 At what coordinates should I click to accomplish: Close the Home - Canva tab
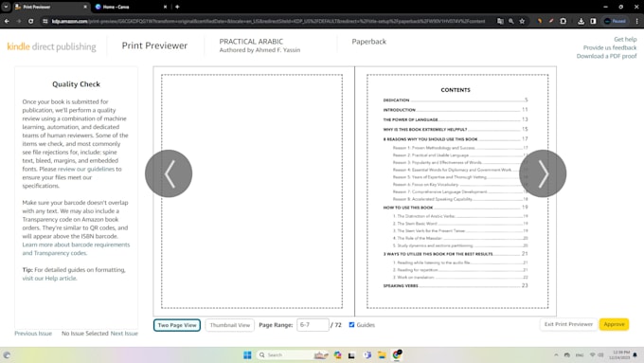point(165,7)
